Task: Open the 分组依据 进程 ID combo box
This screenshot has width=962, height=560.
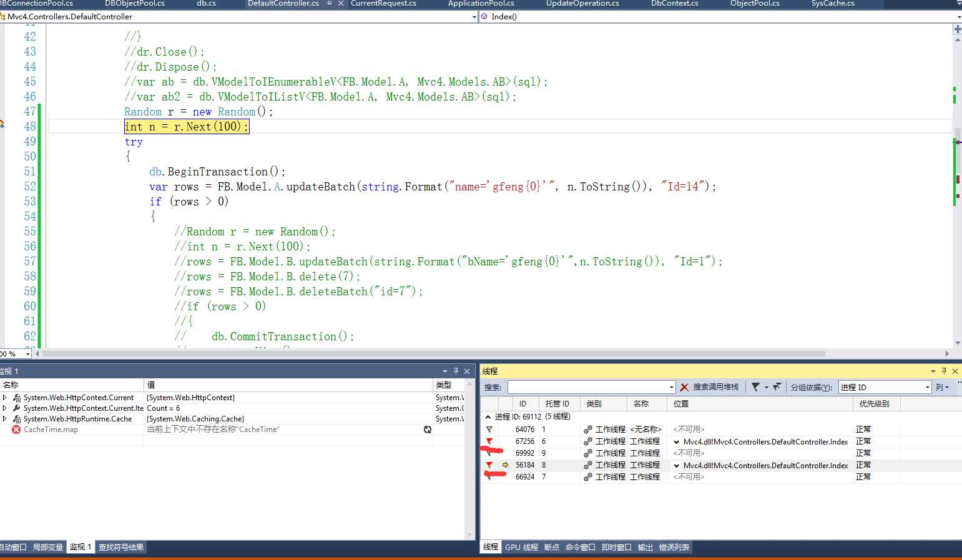Action: [885, 387]
